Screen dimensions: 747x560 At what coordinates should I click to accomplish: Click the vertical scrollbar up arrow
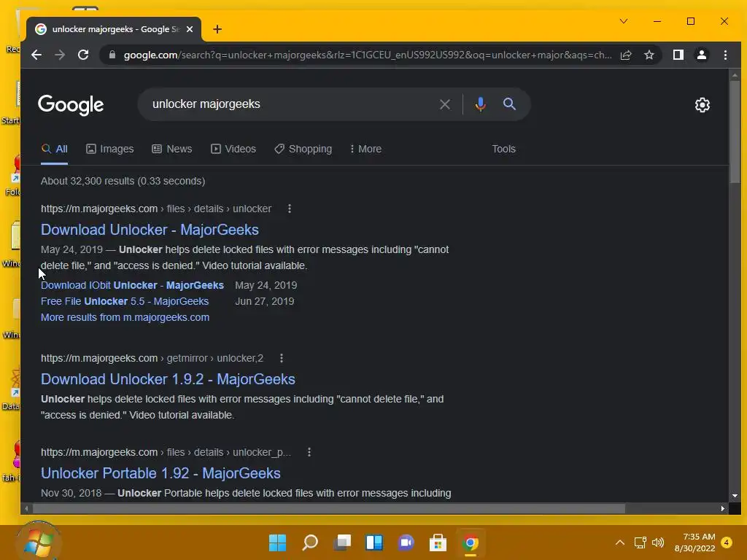pyautogui.click(x=735, y=75)
